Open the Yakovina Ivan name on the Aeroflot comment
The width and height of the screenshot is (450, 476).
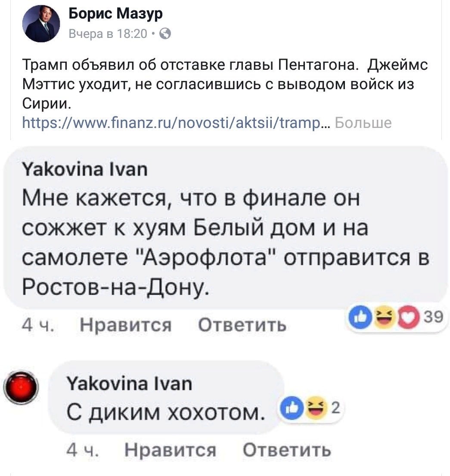[84, 170]
